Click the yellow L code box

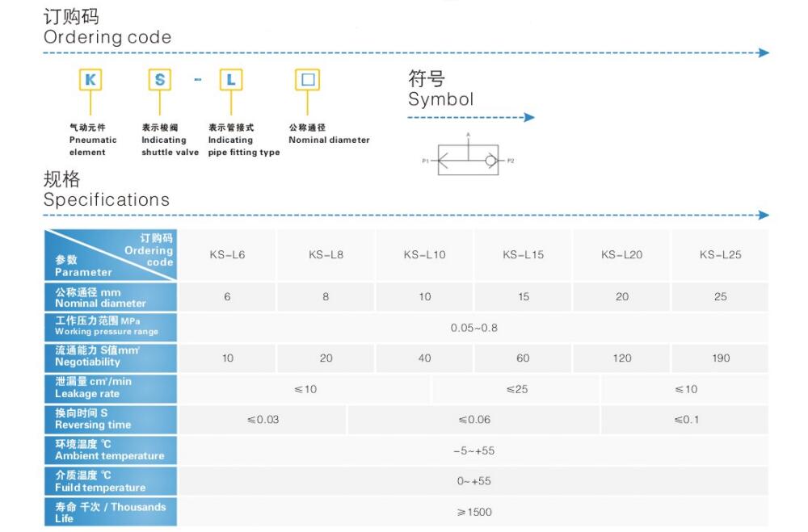231,80
